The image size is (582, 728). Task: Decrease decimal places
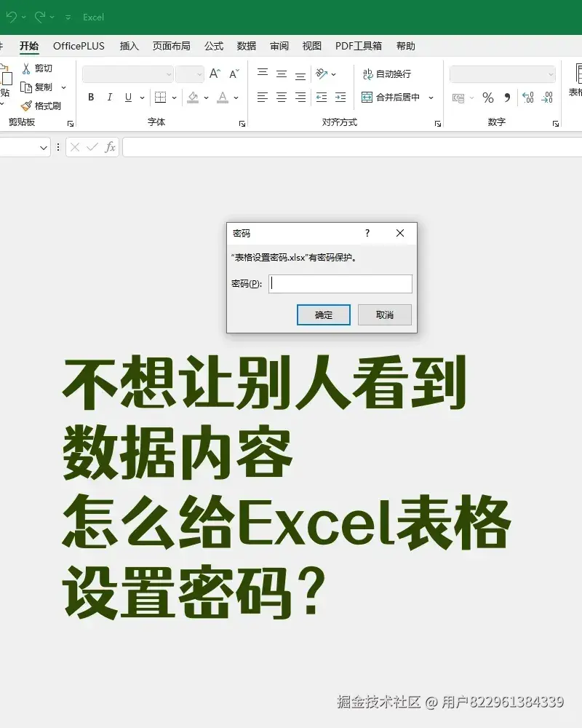547,98
